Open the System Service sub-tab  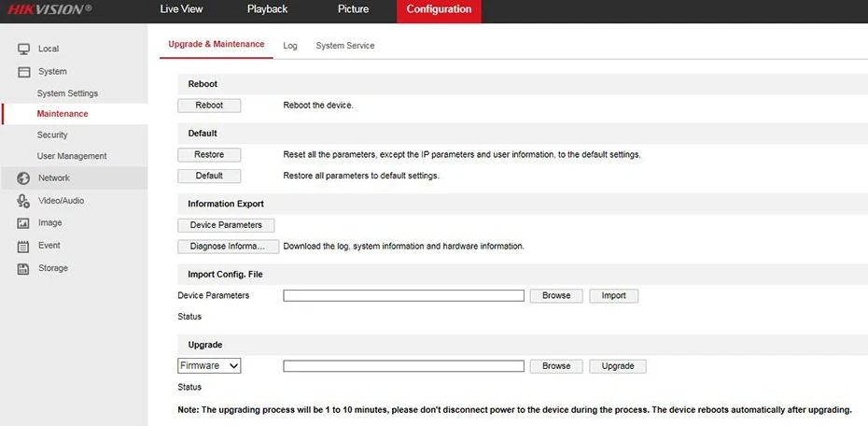(x=344, y=45)
